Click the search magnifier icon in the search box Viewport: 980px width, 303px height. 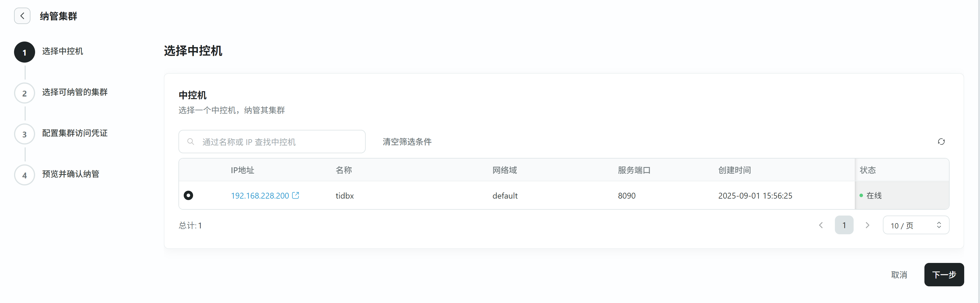191,142
